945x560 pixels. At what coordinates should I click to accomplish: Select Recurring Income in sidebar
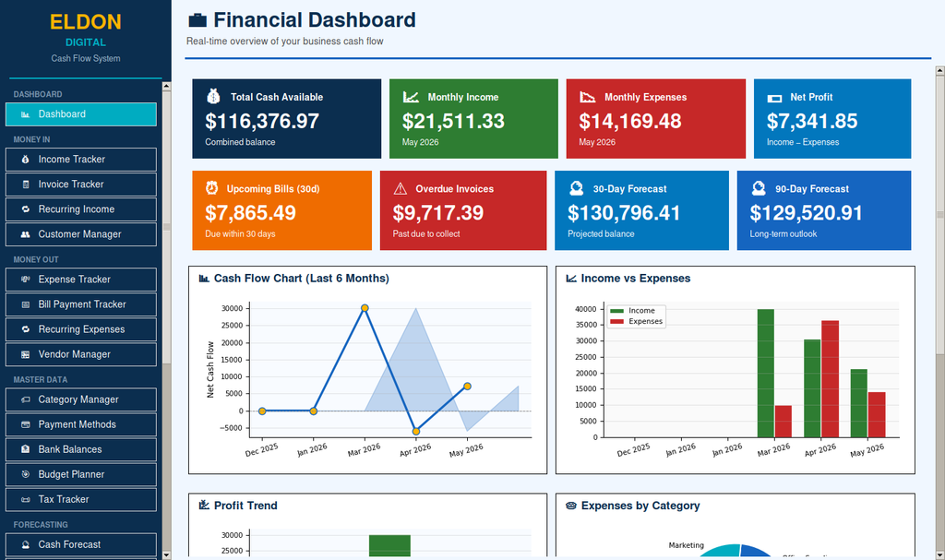(81, 209)
